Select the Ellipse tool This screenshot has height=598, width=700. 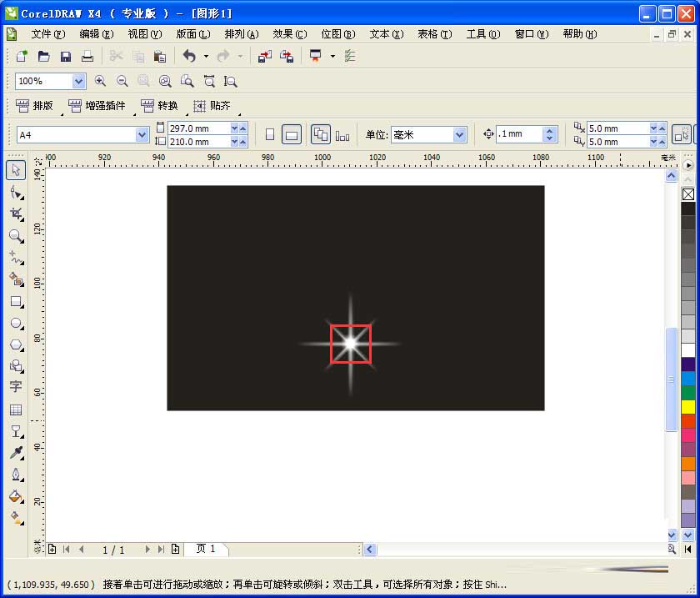[x=15, y=324]
